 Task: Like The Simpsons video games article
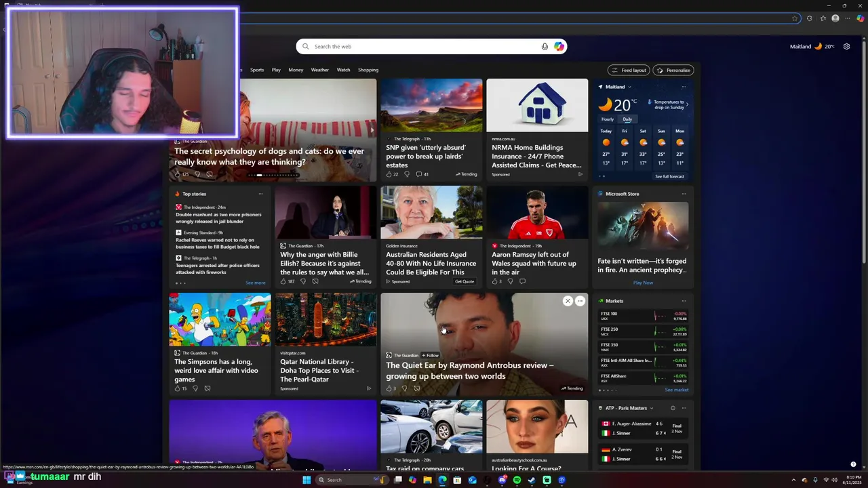(178, 388)
